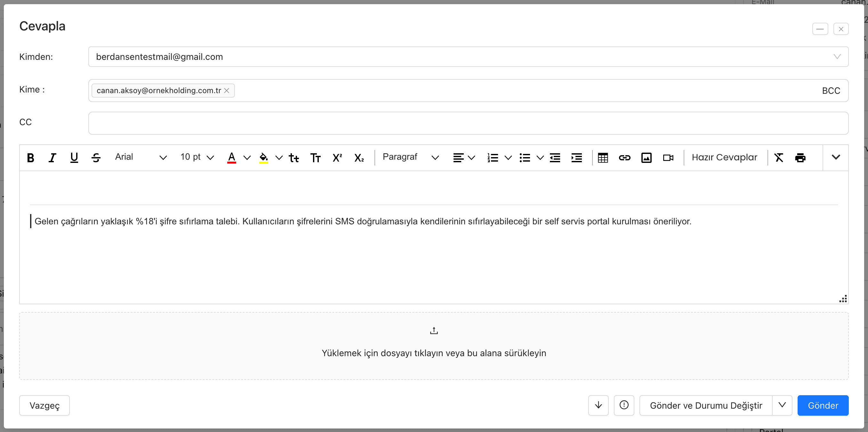Toggle italic formatting

pos(52,157)
